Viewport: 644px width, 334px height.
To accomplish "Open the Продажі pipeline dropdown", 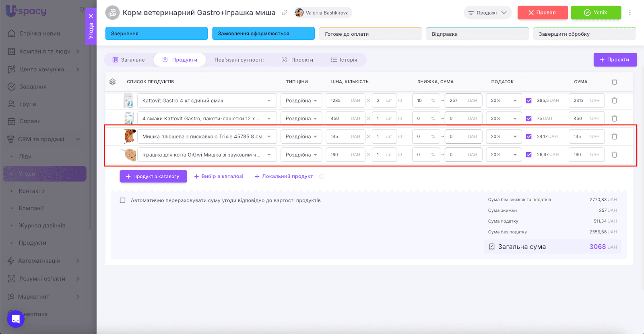I will click(487, 13).
